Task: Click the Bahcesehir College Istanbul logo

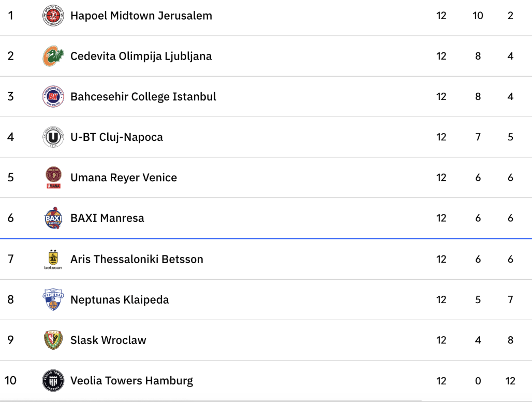Action: (53, 96)
